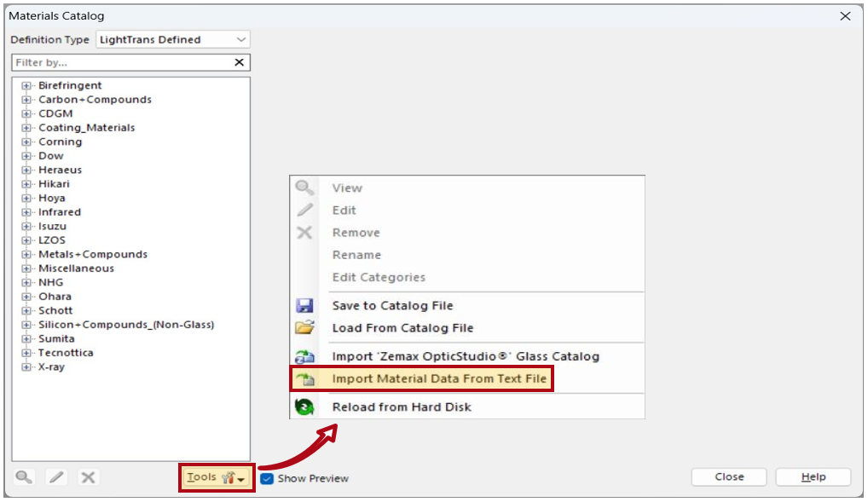
Task: Click the X Remove icon beside the pencil
Action: click(x=88, y=477)
